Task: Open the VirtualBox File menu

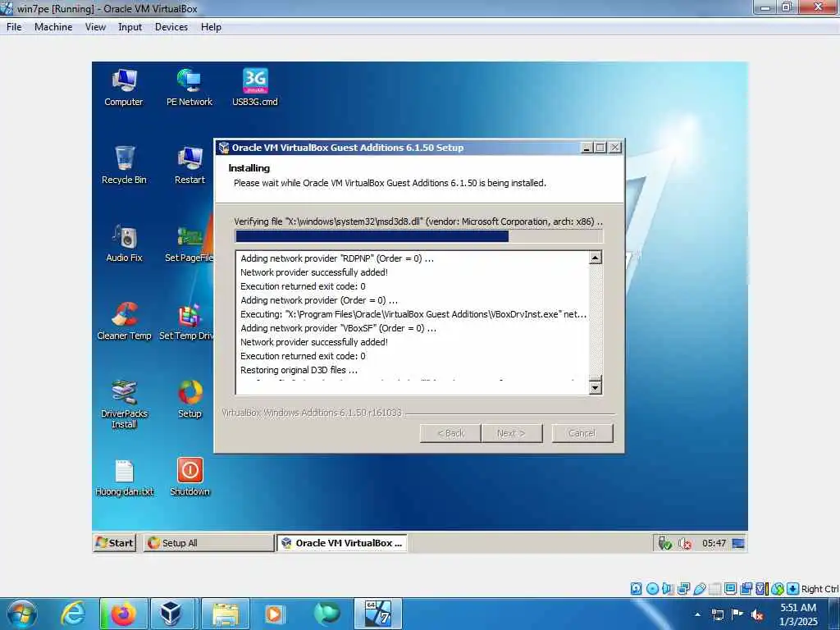Action: coord(14,27)
